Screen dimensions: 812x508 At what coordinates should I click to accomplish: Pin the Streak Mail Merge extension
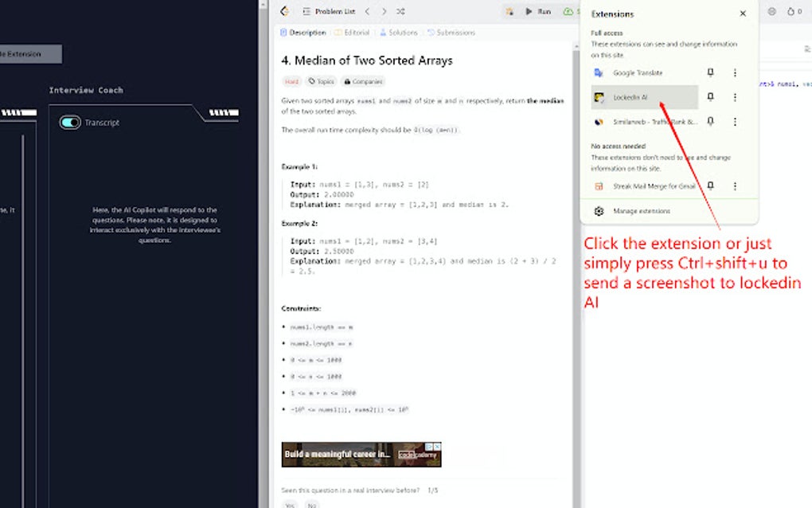click(x=711, y=185)
